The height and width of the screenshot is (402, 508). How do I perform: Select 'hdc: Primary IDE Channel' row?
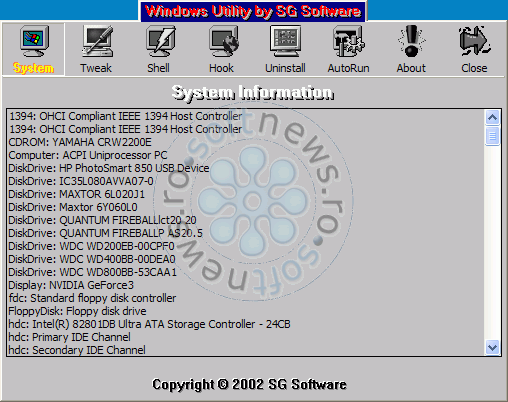245,337
